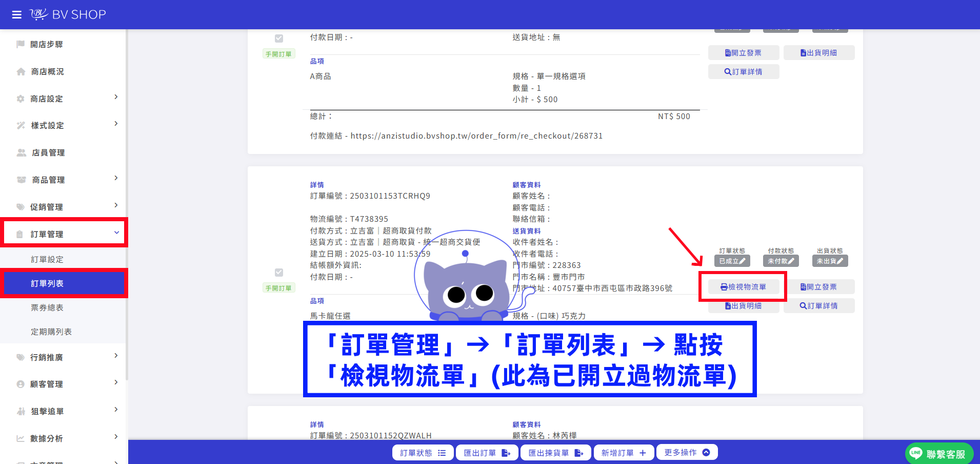Click 開立發票 for the A商品 order
The height and width of the screenshot is (464, 980).
click(x=744, y=53)
